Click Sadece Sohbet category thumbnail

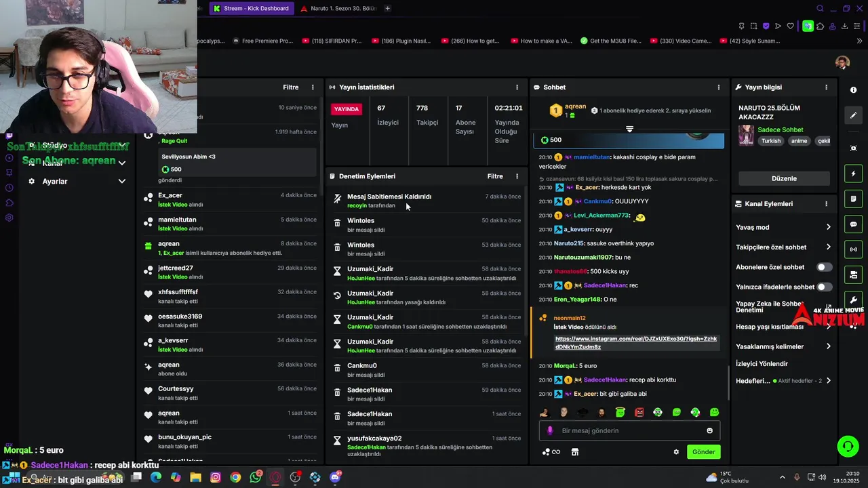(746, 136)
